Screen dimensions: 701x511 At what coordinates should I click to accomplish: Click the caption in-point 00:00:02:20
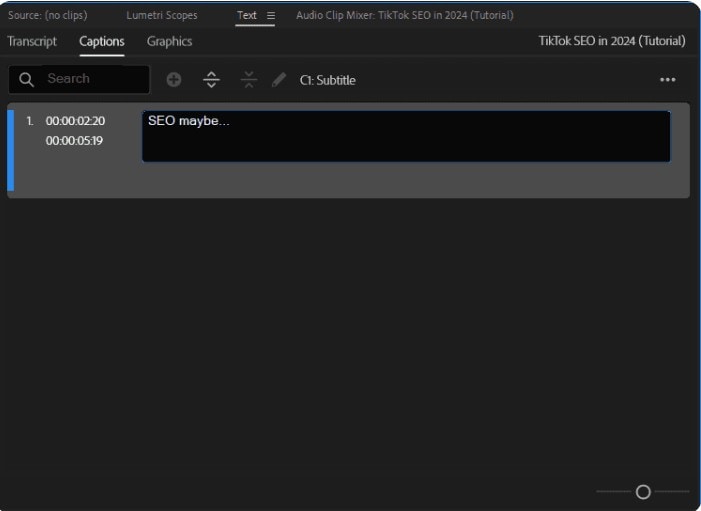pyautogui.click(x=75, y=121)
